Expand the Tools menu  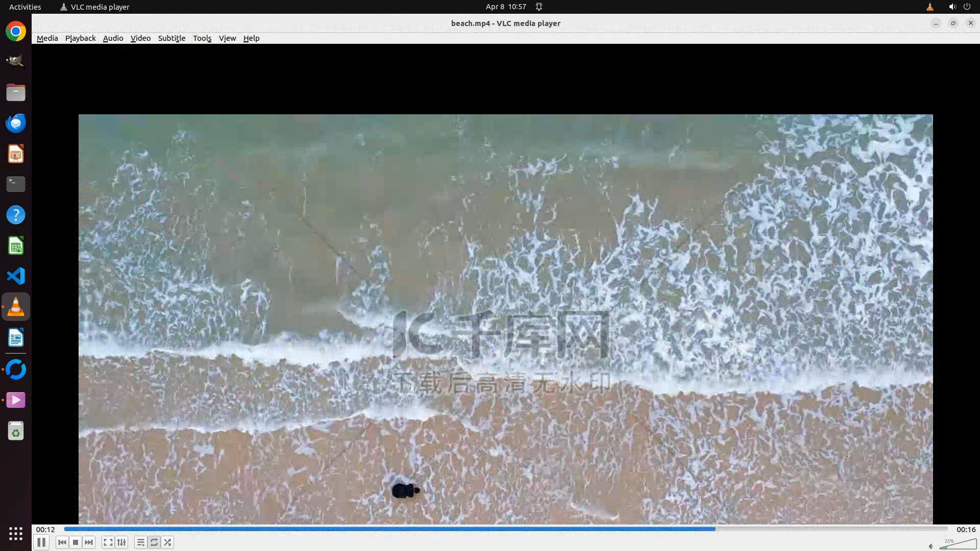(x=202, y=38)
